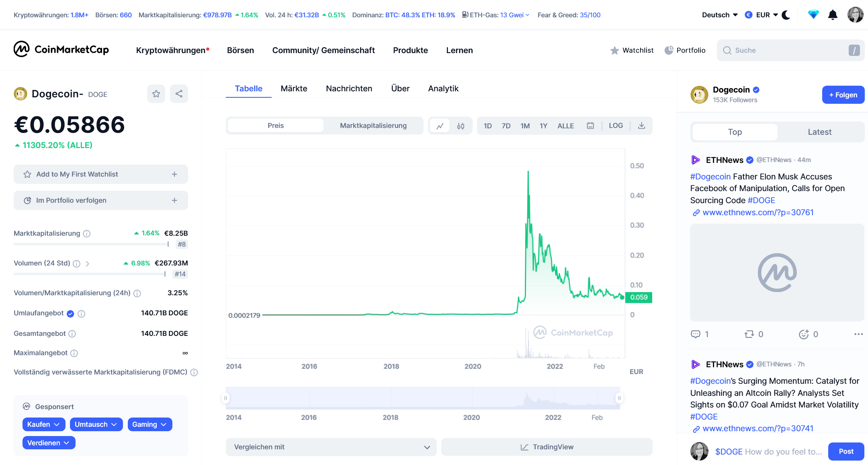The width and height of the screenshot is (868, 465).
Task: Open the Portfolio pie link
Action: coord(685,50)
